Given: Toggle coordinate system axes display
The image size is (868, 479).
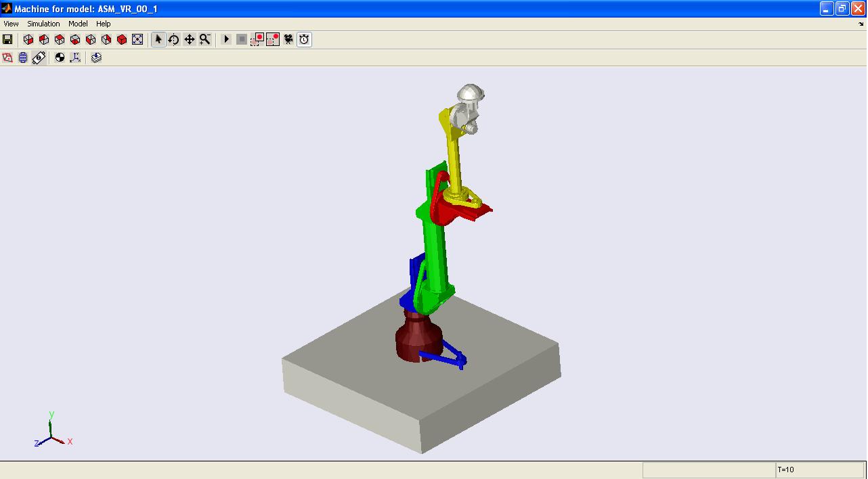Looking at the screenshot, I should (x=75, y=58).
